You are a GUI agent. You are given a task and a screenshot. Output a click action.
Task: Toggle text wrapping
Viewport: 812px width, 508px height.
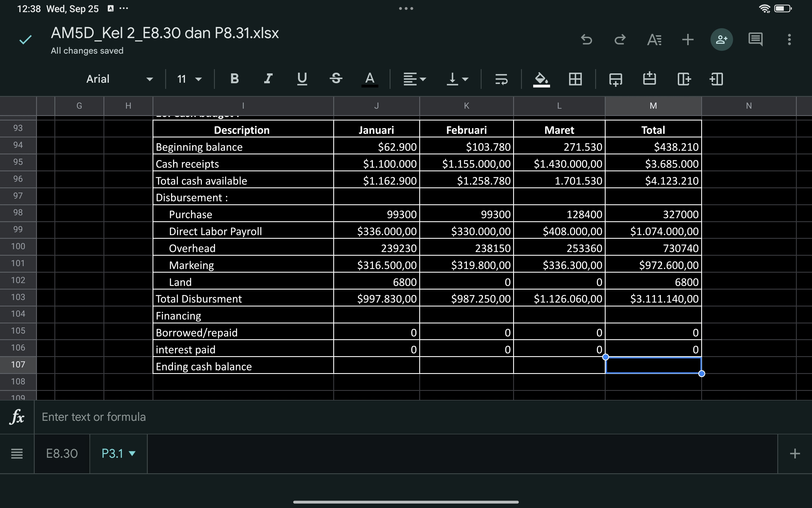[501, 79]
